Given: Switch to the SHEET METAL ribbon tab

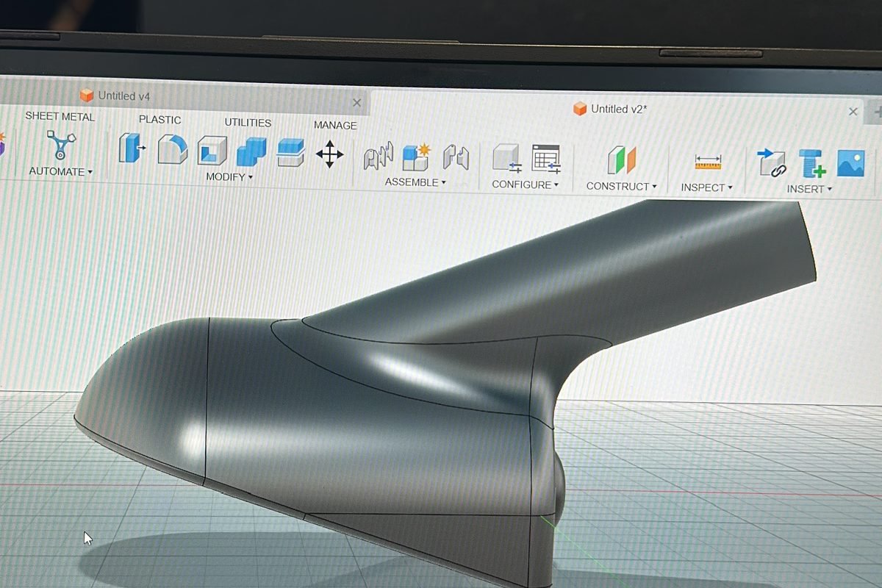Looking at the screenshot, I should click(x=60, y=116).
